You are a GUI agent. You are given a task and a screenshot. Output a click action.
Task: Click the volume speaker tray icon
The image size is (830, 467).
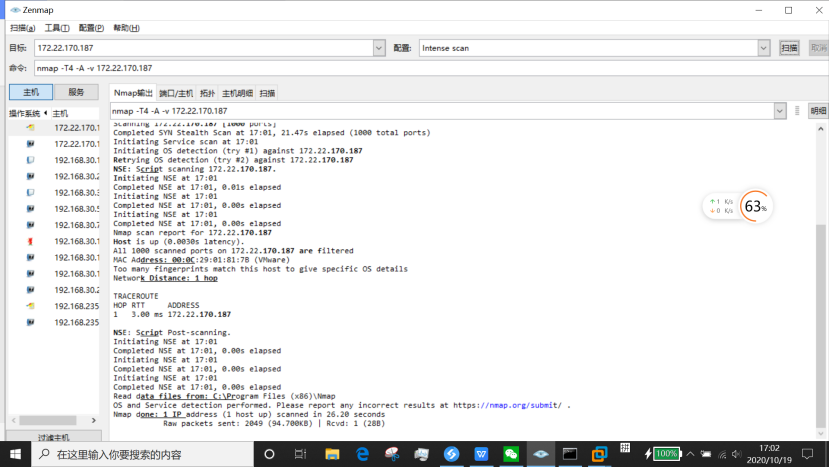click(736, 454)
